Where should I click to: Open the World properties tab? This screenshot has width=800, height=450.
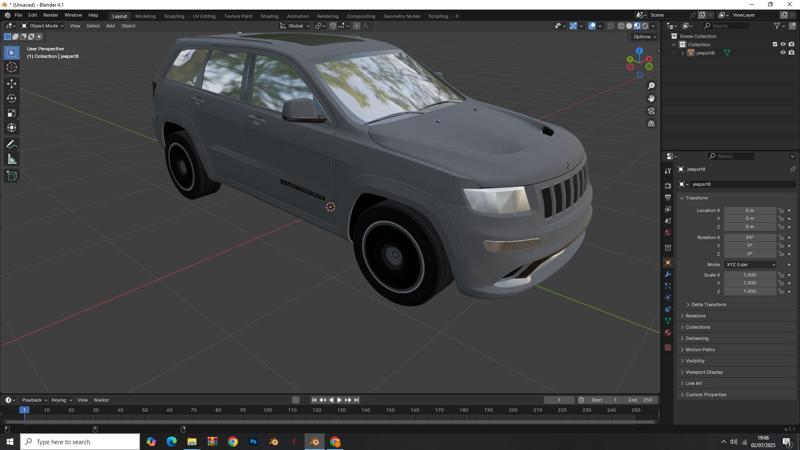pyautogui.click(x=668, y=233)
